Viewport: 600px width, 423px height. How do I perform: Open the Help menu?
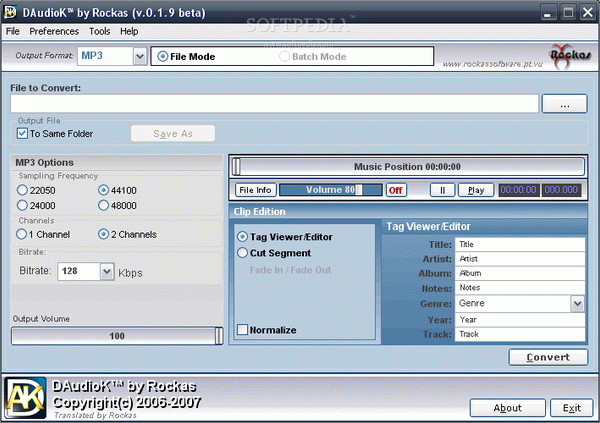point(129,31)
